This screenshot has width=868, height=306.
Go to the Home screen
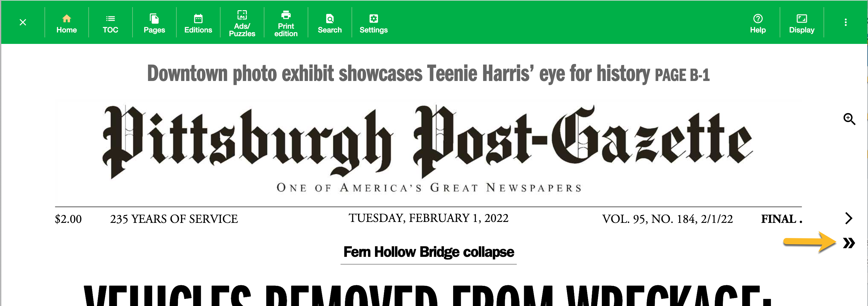pos(66,23)
